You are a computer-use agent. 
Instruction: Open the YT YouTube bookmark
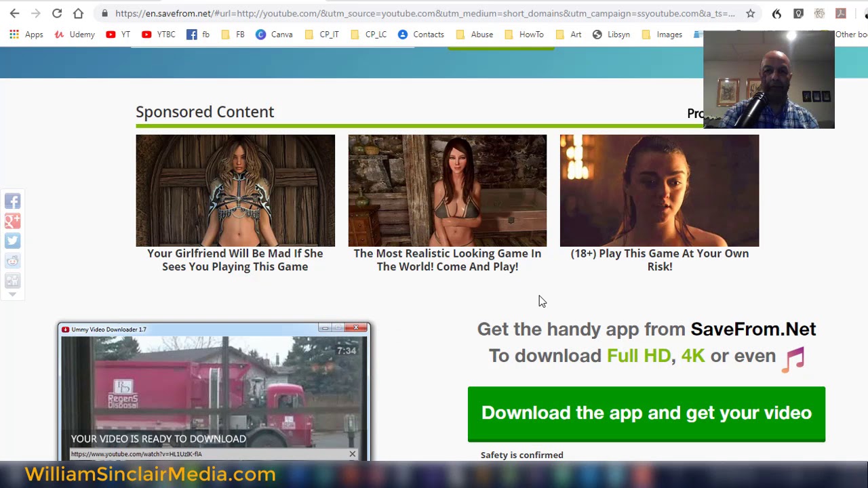click(x=118, y=35)
